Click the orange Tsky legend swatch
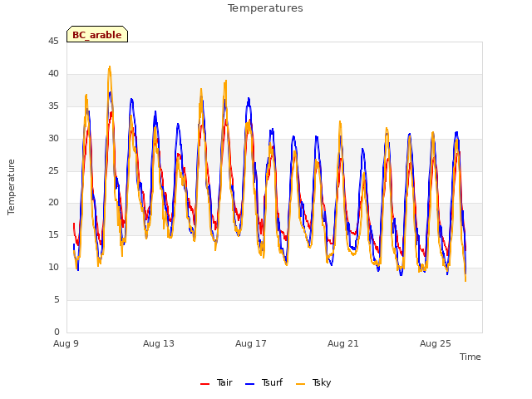The height and width of the screenshot is (399, 532). (x=301, y=384)
